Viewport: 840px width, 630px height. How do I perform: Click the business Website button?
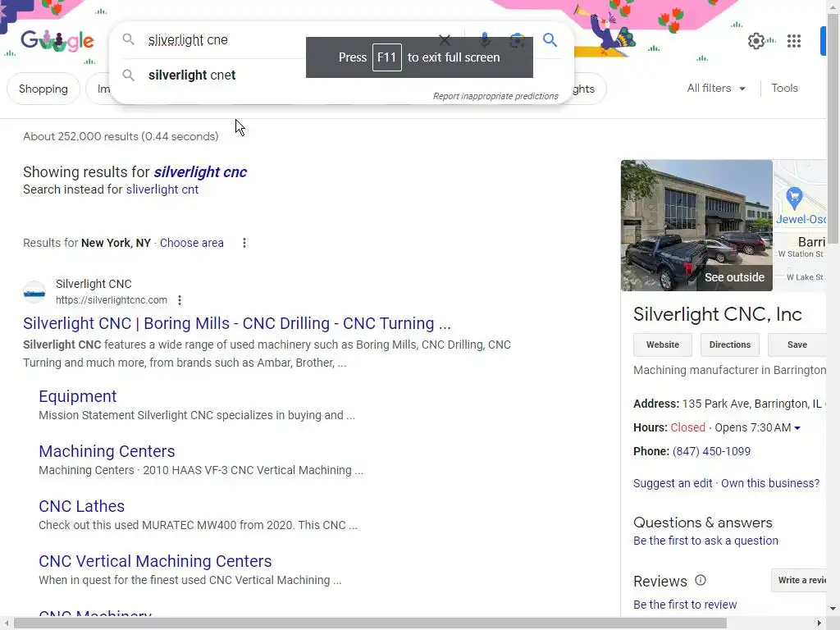663,345
